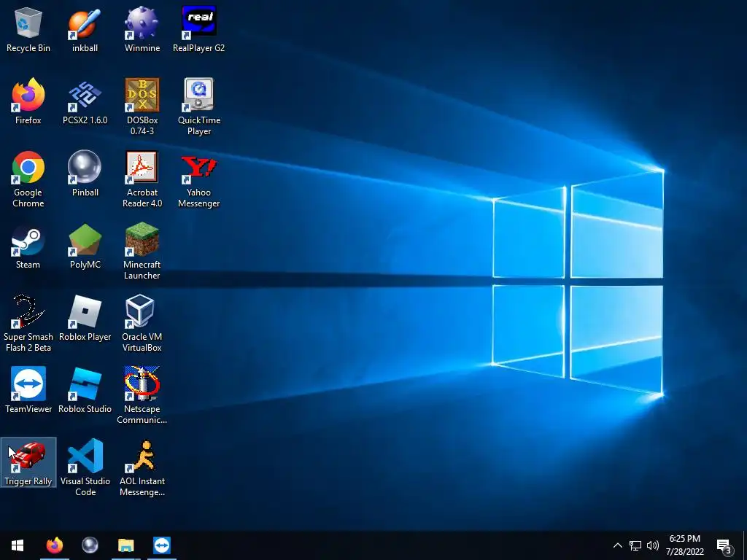
Task: Open the network status tray icon
Action: click(x=635, y=545)
